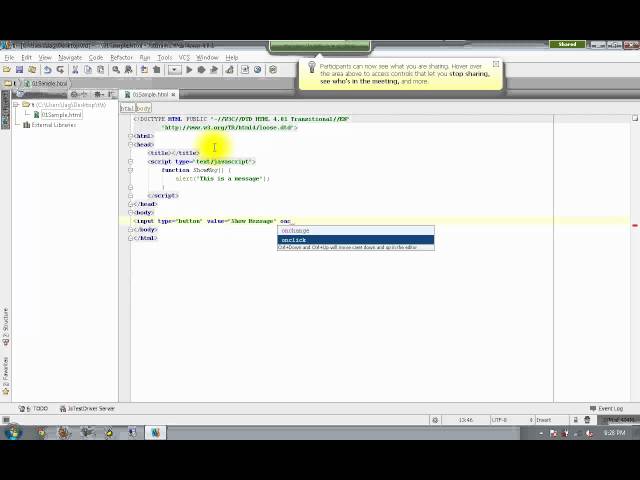Screen dimensions: 640x480
Task: Open the JsTestDriver Server tool window
Action: coord(87,408)
